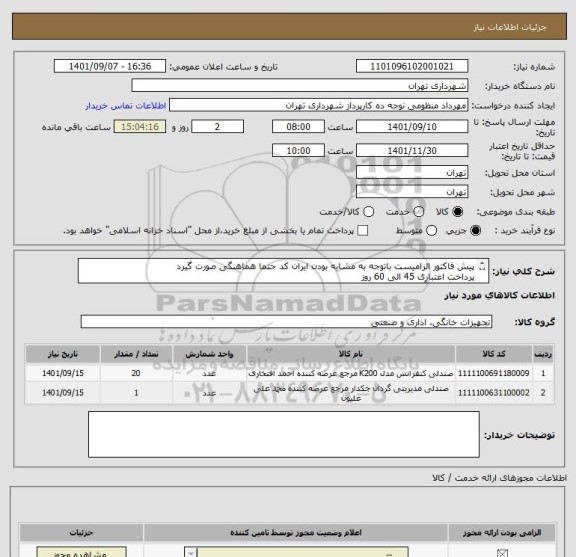
Task: Click the need date cell in row 2
Action: (x=63, y=393)
